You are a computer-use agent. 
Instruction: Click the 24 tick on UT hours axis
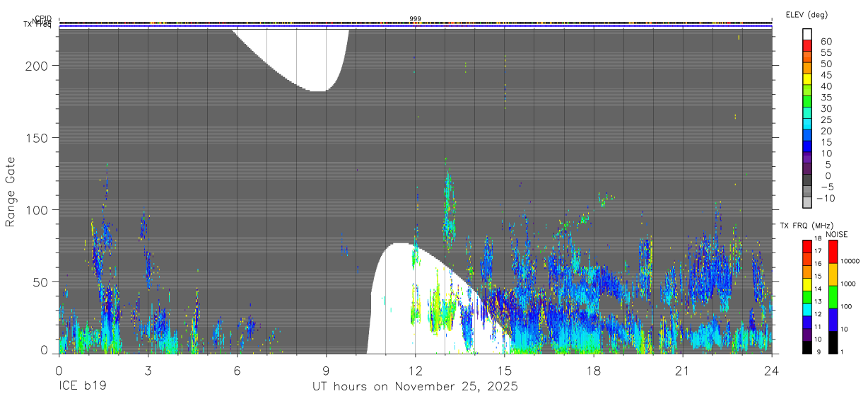[x=772, y=370]
